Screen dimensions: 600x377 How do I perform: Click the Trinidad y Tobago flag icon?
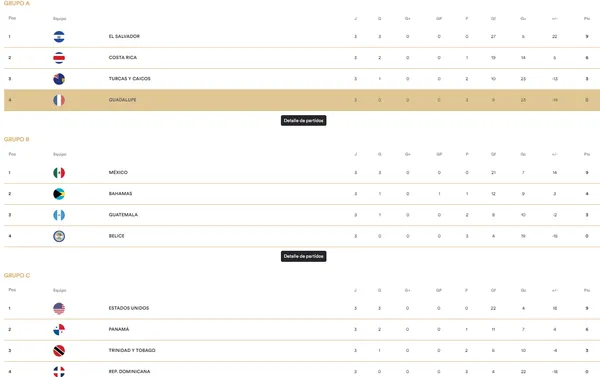pyautogui.click(x=59, y=351)
